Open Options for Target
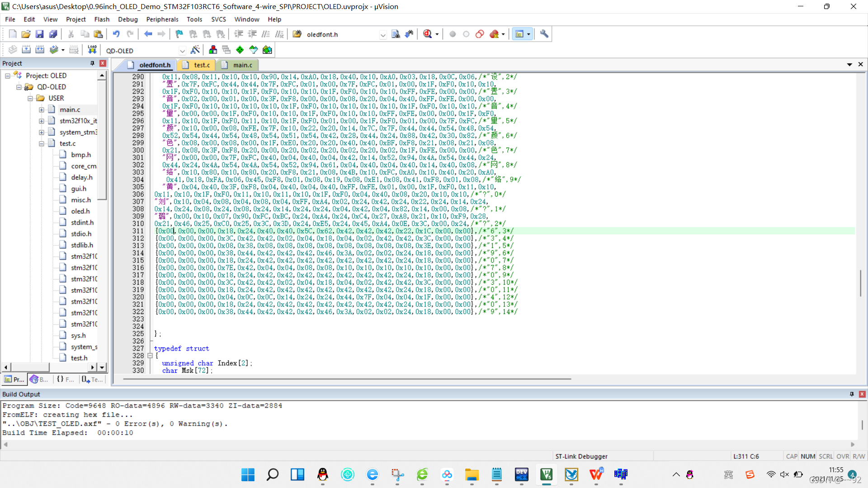This screenshot has width=868, height=488. click(x=195, y=50)
